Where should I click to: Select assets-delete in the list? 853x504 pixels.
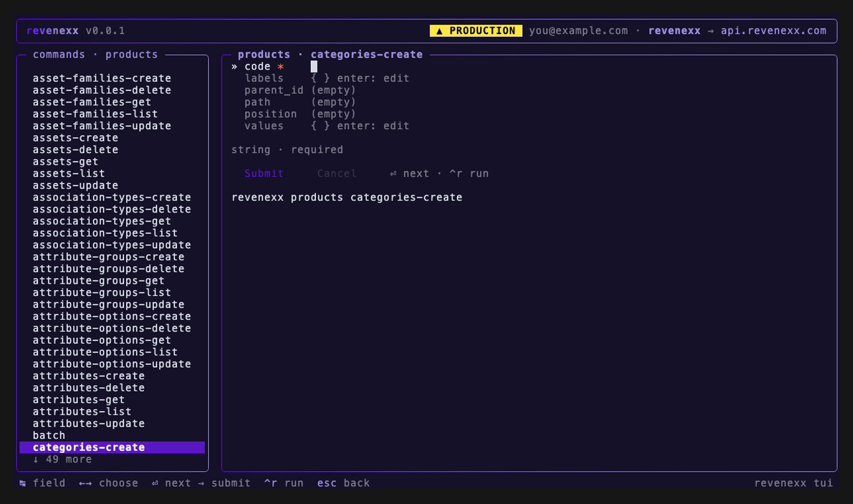coord(76,150)
